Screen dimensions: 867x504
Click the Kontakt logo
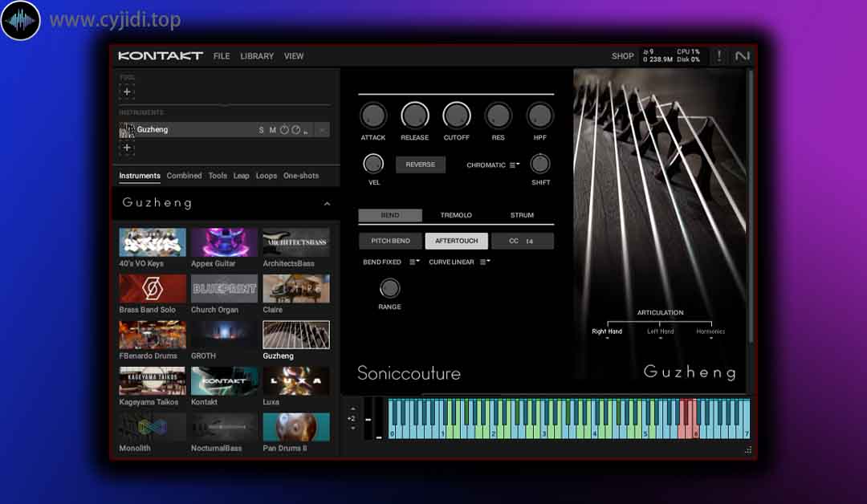[161, 56]
